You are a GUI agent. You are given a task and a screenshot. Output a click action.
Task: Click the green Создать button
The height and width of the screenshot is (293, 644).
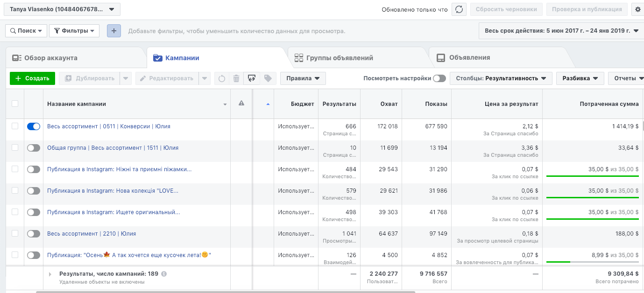(x=32, y=78)
